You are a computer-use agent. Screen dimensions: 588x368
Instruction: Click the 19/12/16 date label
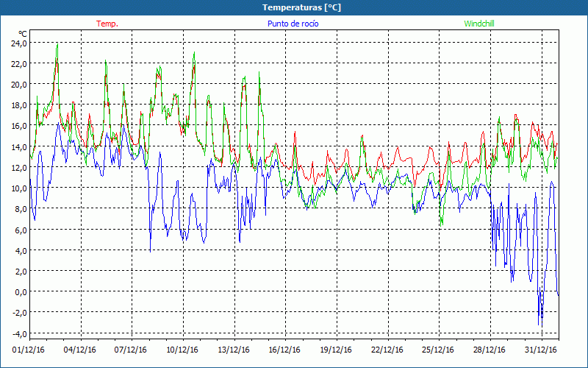(336, 350)
